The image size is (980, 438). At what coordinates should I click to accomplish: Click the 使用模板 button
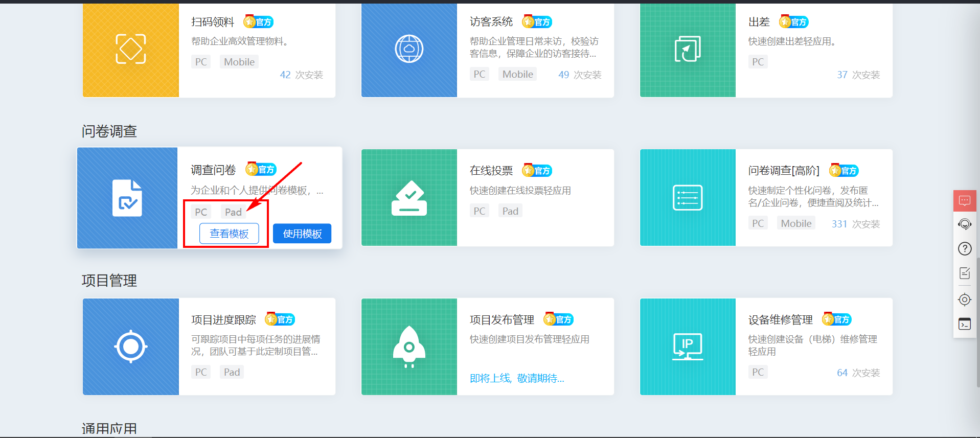pos(302,234)
